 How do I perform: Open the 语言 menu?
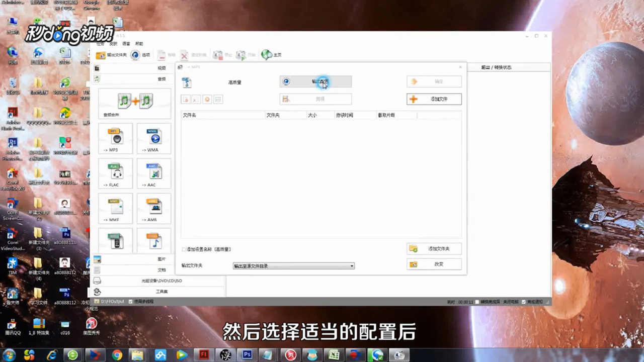(126, 44)
